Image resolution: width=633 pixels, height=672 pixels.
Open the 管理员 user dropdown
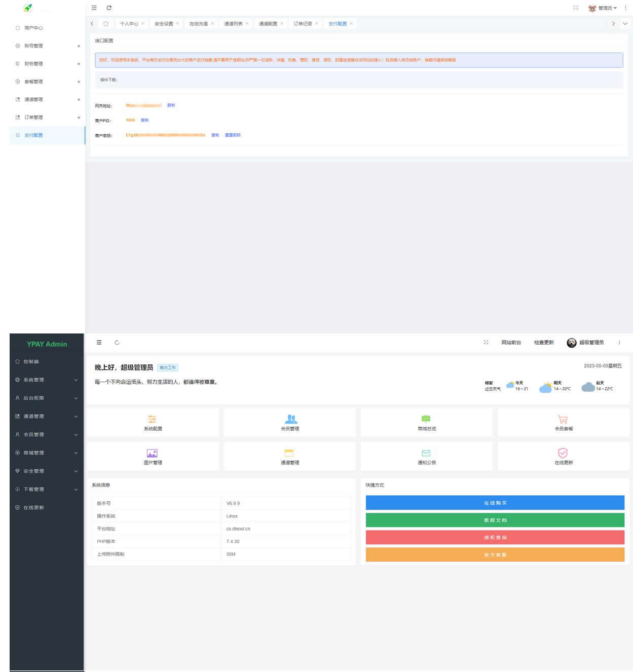point(604,8)
